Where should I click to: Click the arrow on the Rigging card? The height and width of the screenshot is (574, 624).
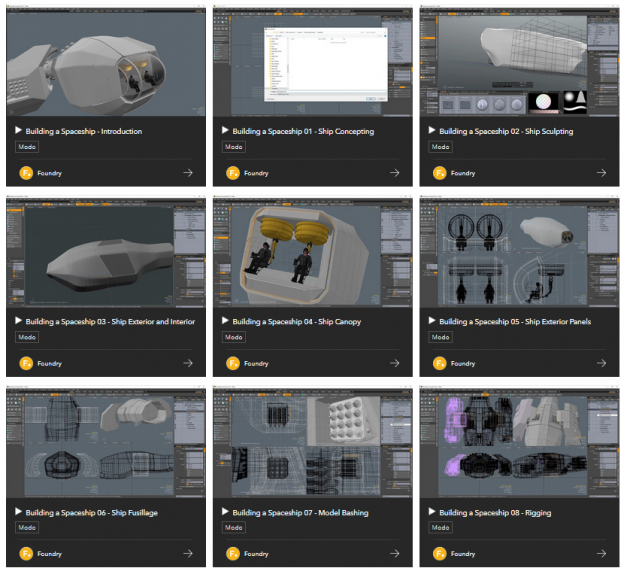pyautogui.click(x=601, y=553)
